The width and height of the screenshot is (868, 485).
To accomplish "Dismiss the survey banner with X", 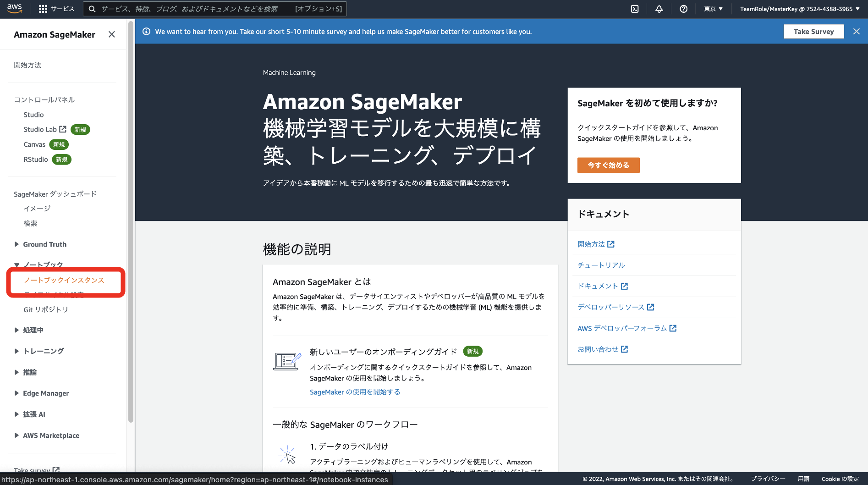I will (x=856, y=31).
